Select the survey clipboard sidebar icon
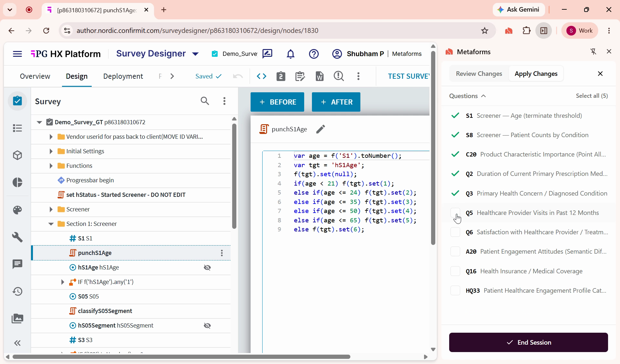Screen dimensions: 620x364 [17, 101]
